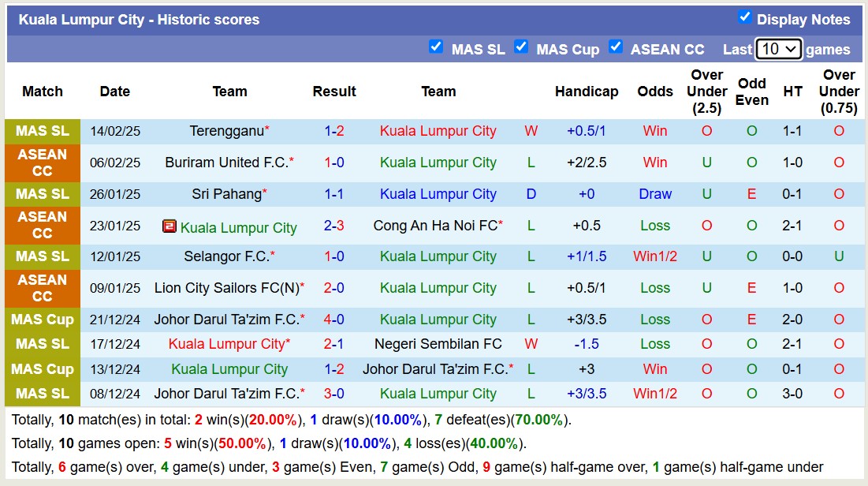Select the MAS SL badge on the 08/12/24 row
The image size is (868, 486).
[x=42, y=394]
